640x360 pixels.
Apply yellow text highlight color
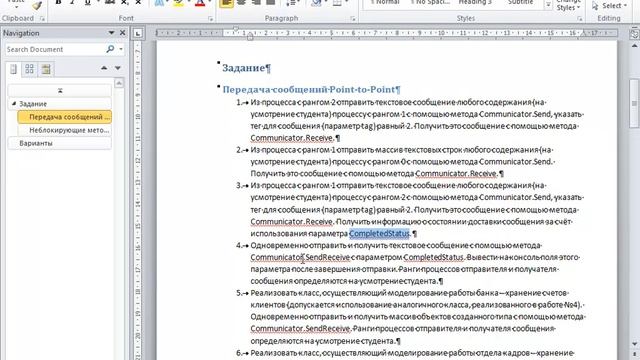(178, 3)
